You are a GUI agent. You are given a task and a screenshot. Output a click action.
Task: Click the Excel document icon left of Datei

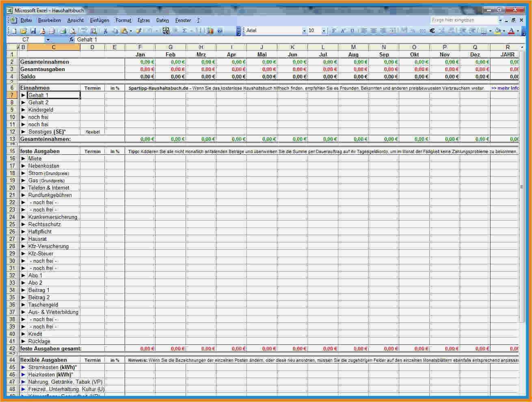[x=13, y=20]
